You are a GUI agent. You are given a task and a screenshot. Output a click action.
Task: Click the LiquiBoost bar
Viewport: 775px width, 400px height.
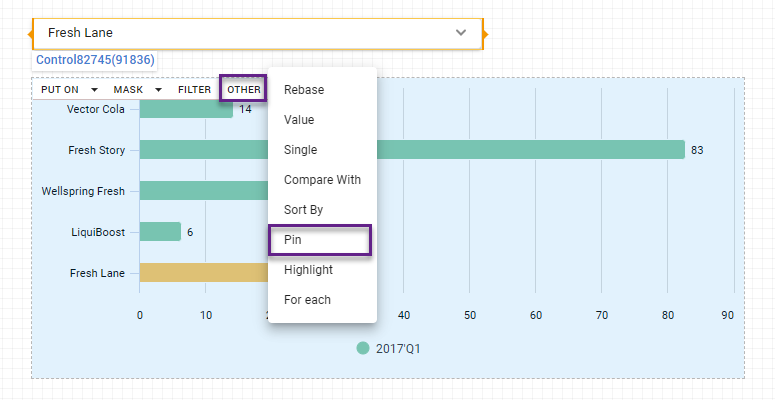(160, 232)
